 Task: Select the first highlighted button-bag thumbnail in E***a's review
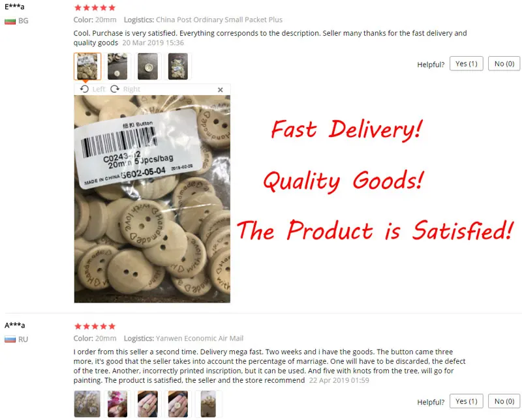coord(87,67)
